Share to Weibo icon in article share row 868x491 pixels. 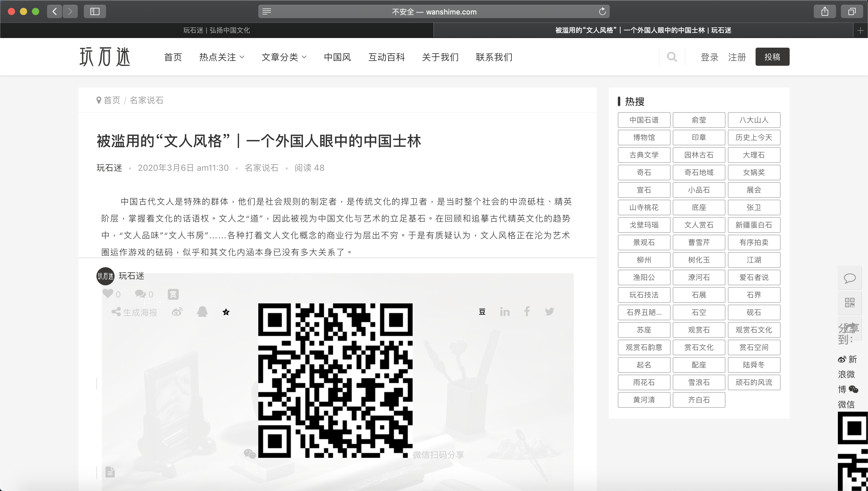pos(177,312)
